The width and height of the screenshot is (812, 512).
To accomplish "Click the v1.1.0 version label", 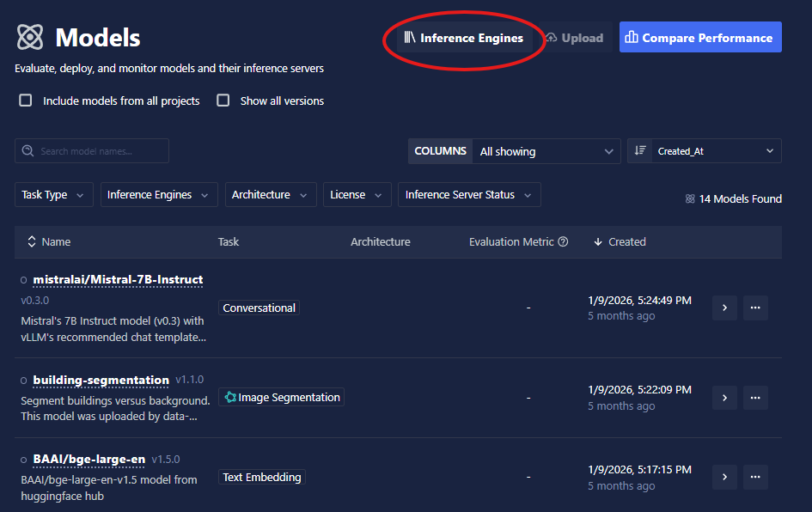I will click(x=190, y=380).
